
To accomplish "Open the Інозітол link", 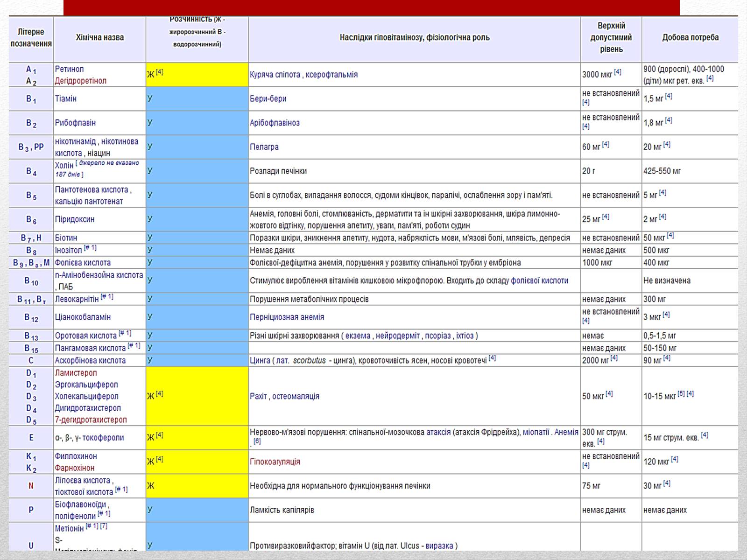I will [x=68, y=251].
